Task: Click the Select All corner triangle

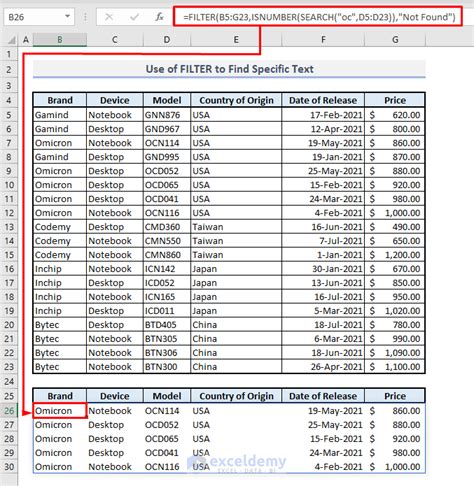Action: coord(12,40)
